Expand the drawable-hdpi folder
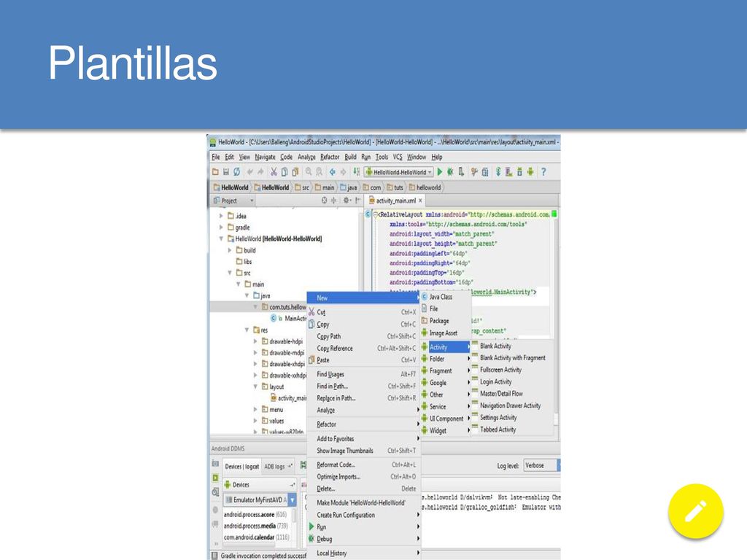 255,341
